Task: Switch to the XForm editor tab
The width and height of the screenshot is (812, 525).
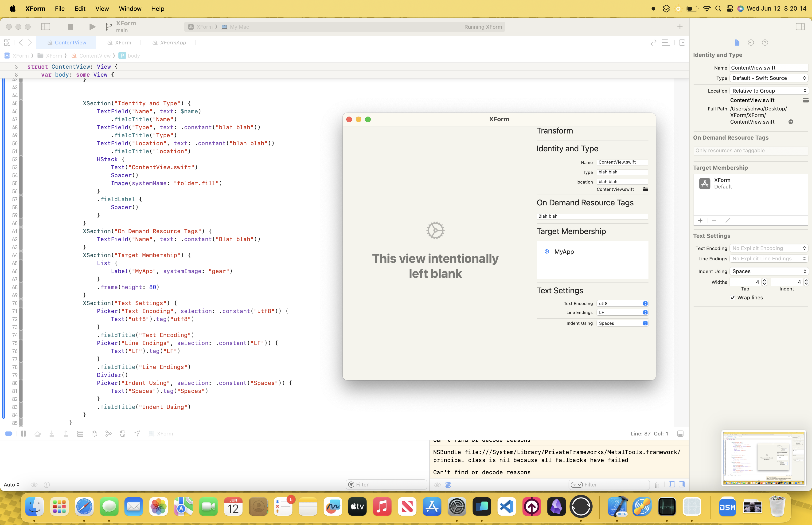Action: point(119,43)
